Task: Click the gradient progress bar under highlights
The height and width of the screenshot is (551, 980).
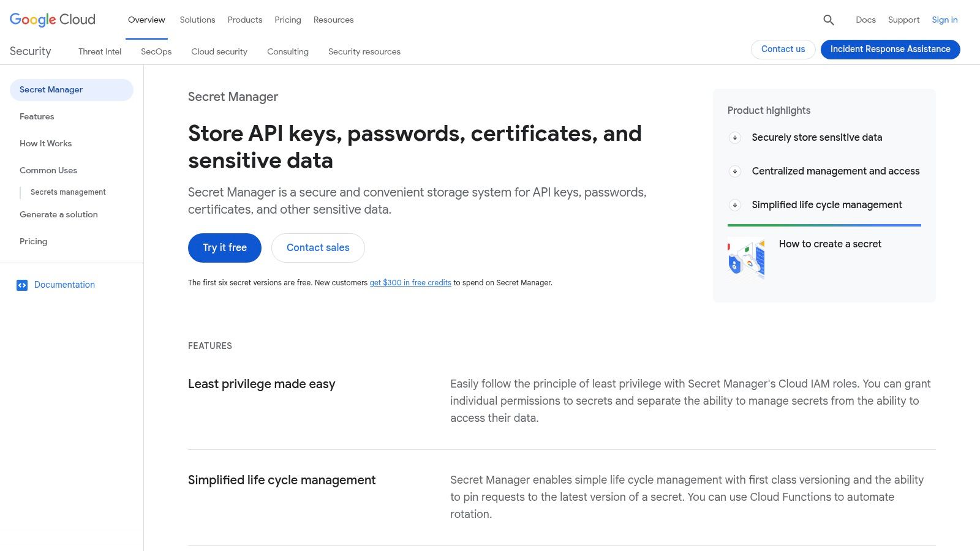Action: click(824, 225)
